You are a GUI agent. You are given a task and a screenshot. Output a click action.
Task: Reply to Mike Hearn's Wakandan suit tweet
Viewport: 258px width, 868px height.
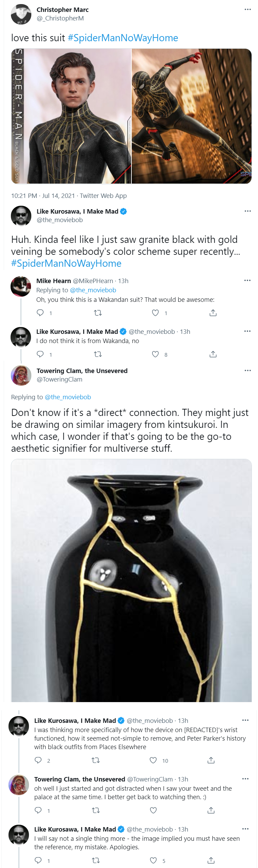[x=40, y=313]
